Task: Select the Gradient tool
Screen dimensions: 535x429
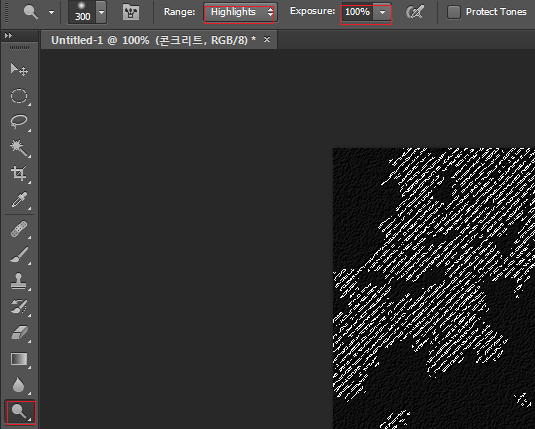Action: (19, 359)
